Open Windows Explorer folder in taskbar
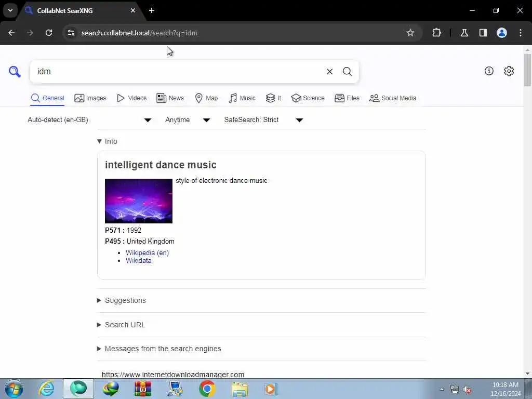 click(240, 389)
